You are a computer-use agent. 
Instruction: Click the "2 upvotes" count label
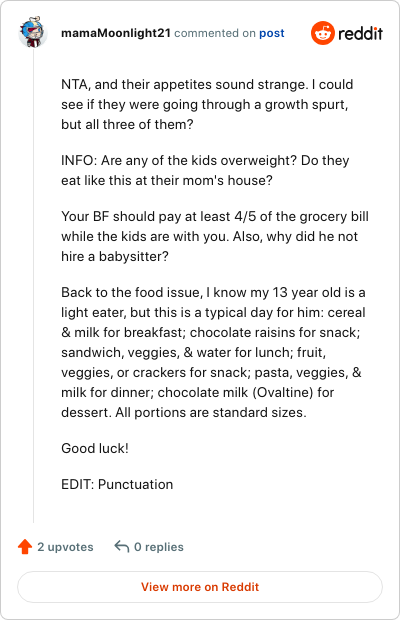click(65, 547)
